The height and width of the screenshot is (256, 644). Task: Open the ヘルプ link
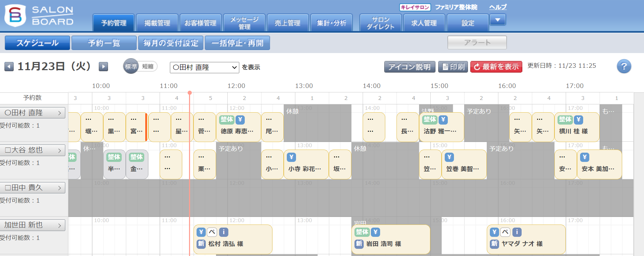498,7
